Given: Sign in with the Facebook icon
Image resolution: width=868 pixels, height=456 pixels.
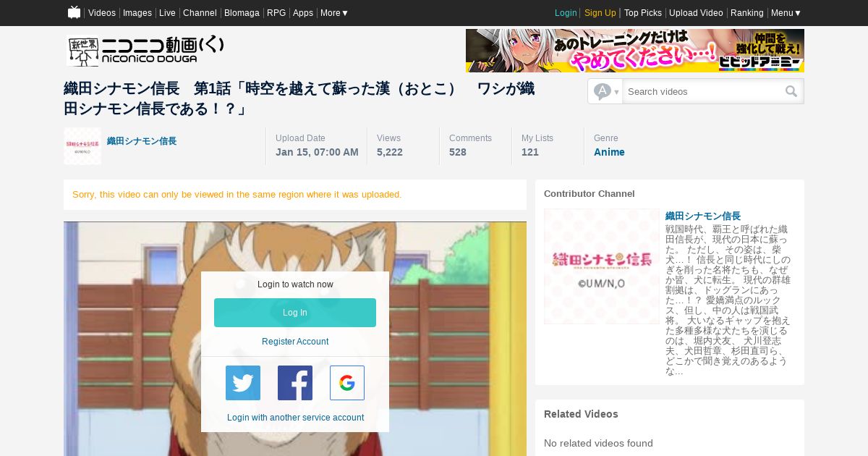Looking at the screenshot, I should click(295, 383).
